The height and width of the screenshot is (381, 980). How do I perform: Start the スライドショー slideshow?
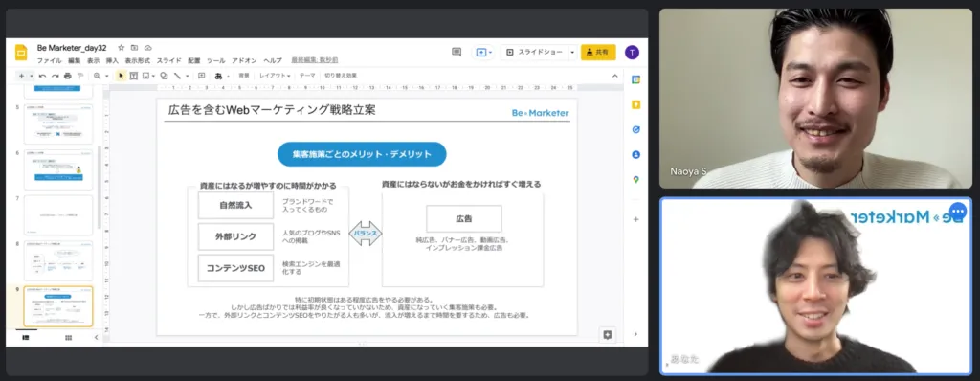(x=534, y=53)
